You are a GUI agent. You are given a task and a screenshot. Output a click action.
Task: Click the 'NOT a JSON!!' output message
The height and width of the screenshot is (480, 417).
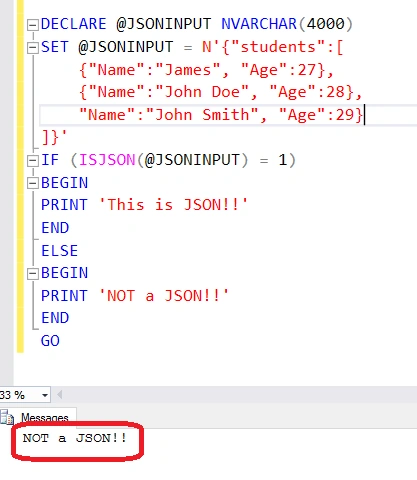coord(75,438)
